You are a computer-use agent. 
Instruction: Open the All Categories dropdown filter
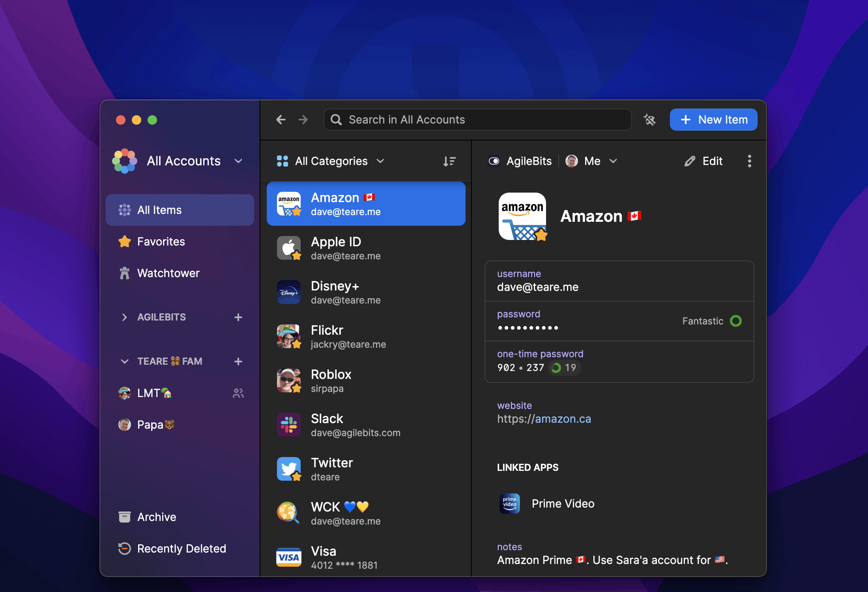332,161
